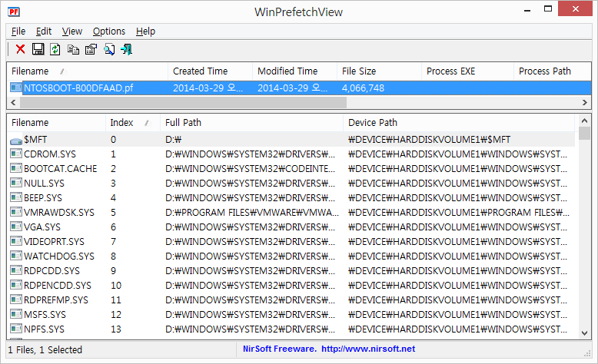Open the Help menu
Screen dimensions: 598x364
pos(146,31)
